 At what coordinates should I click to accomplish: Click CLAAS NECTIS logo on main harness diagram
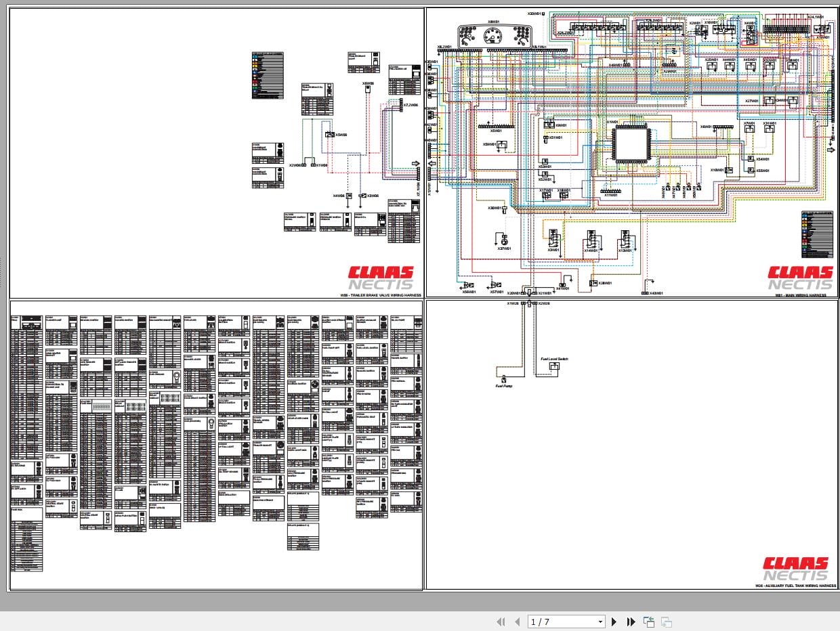(x=800, y=278)
